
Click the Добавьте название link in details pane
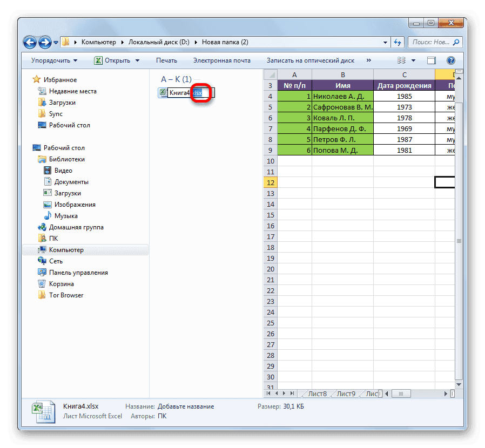[x=185, y=406]
